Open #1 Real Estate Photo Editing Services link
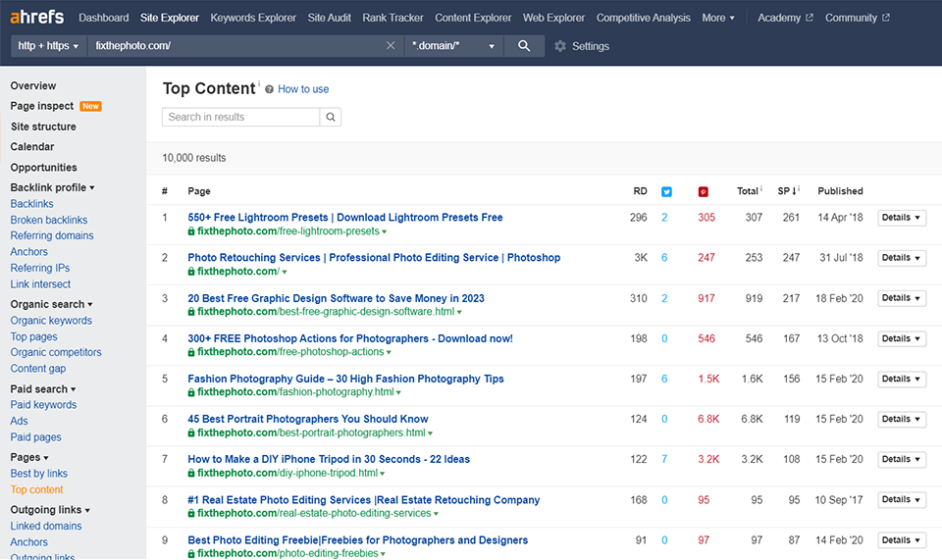942x560 pixels. click(x=363, y=500)
